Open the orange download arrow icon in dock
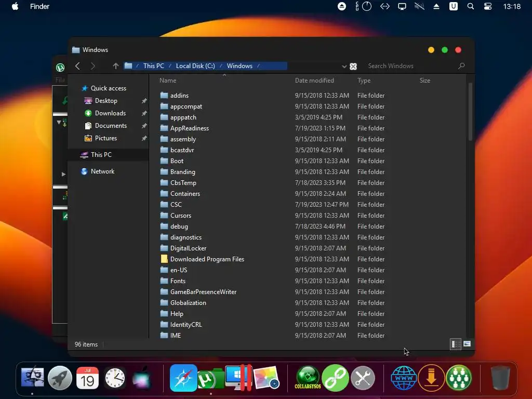 click(431, 378)
